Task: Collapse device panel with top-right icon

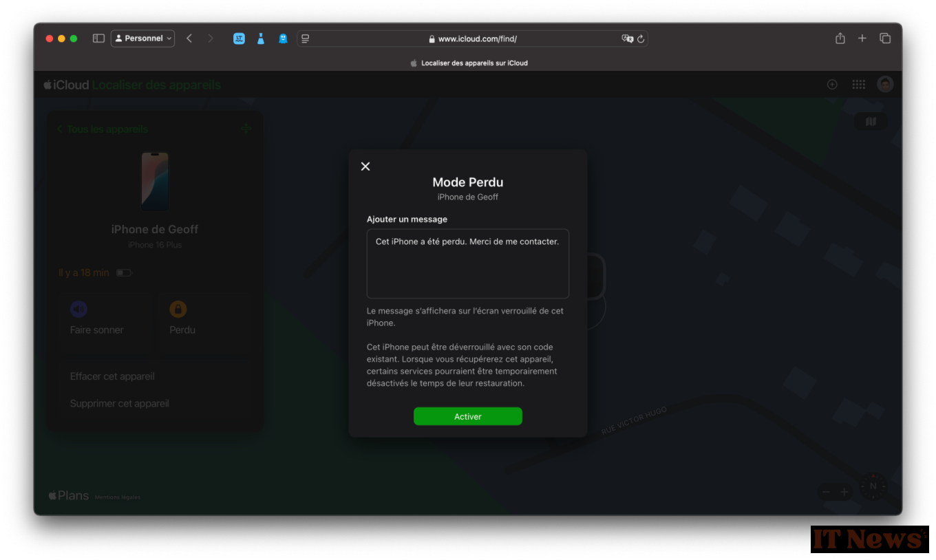Action: (x=246, y=129)
